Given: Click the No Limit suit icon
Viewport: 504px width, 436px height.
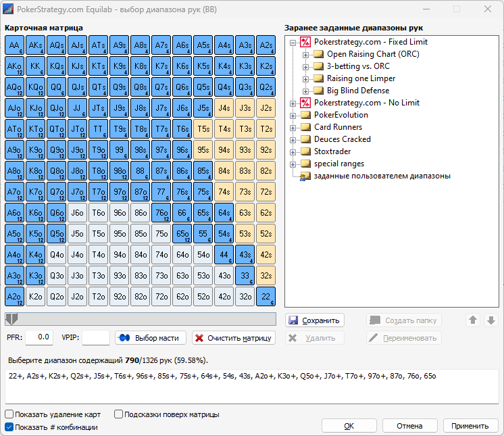Looking at the screenshot, I should (x=305, y=103).
